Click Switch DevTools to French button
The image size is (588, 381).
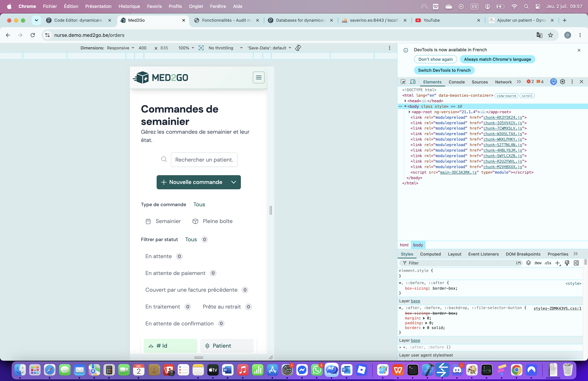[x=444, y=70]
